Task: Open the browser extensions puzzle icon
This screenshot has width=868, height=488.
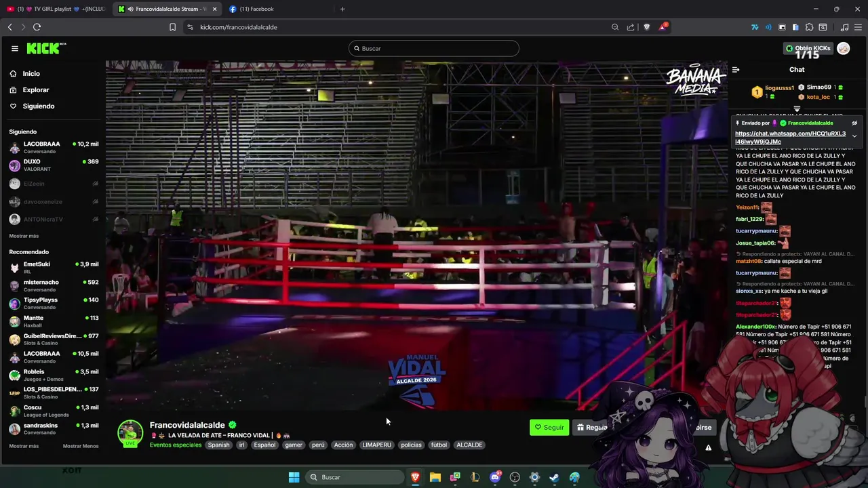Action: [809, 27]
